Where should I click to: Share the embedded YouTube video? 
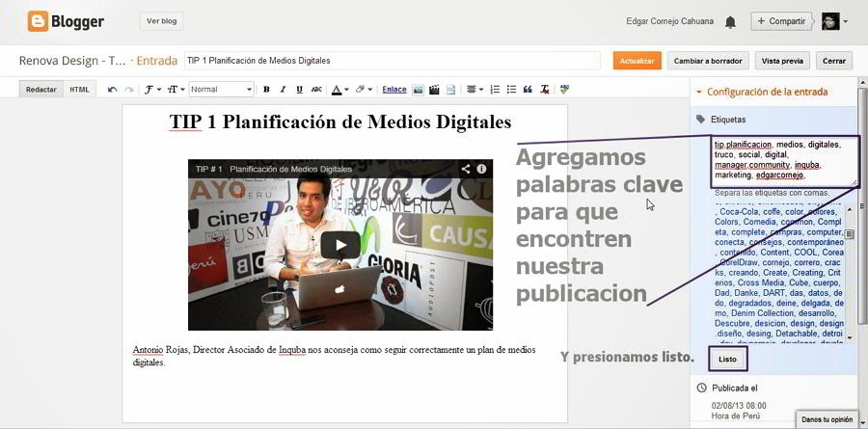pos(466,169)
